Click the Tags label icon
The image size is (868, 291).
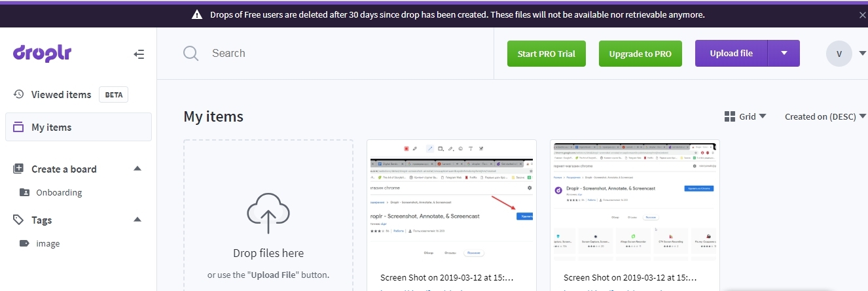click(x=18, y=220)
